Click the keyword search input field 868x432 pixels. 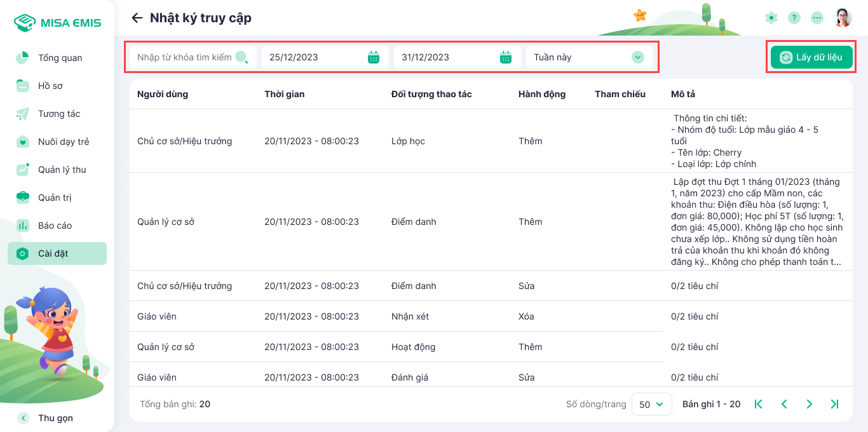(x=184, y=57)
